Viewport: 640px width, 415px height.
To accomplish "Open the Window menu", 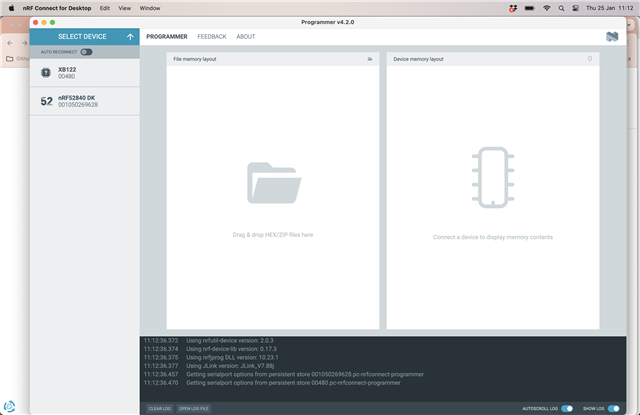I will pyautogui.click(x=150, y=8).
